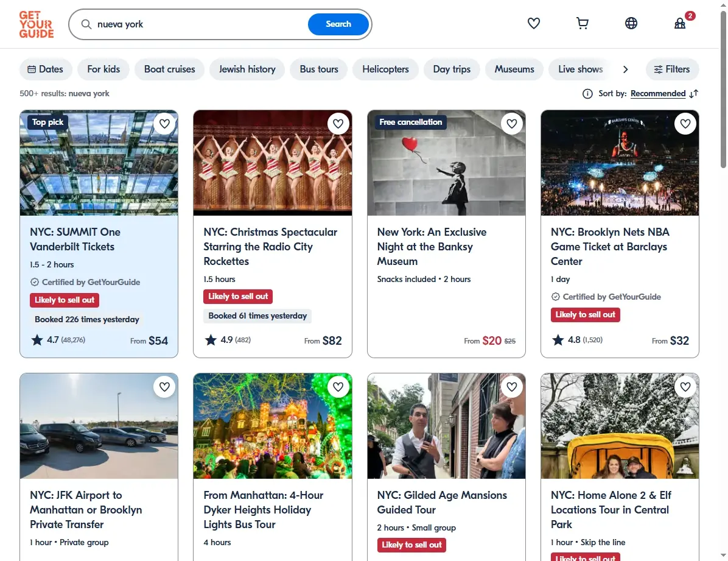Open JFK Airport Private Transfer title

86,510
